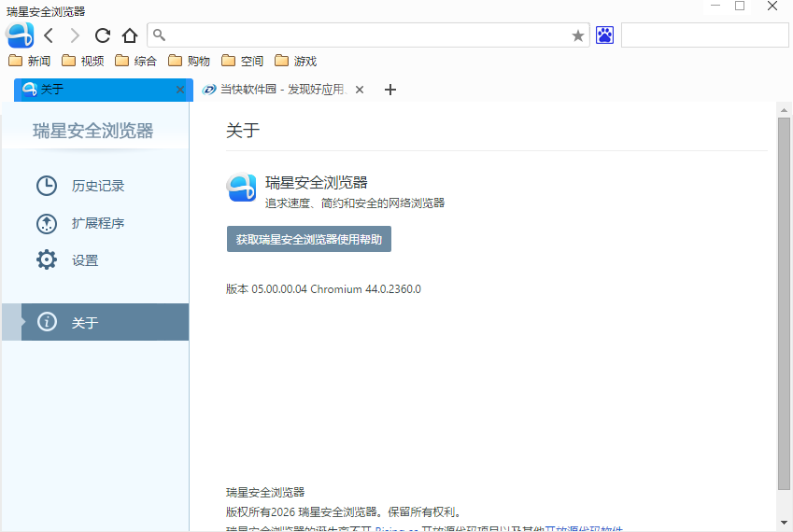Viewport: 793px width, 532px height.
Task: Focus the search box beside the Baidu icon
Action: [x=704, y=35]
